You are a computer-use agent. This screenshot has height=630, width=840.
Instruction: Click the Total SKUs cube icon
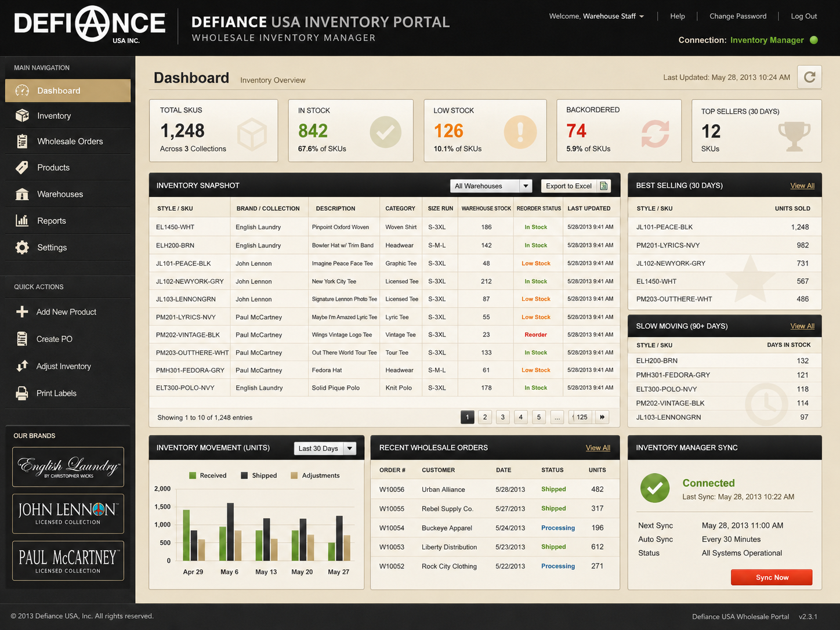coord(251,134)
